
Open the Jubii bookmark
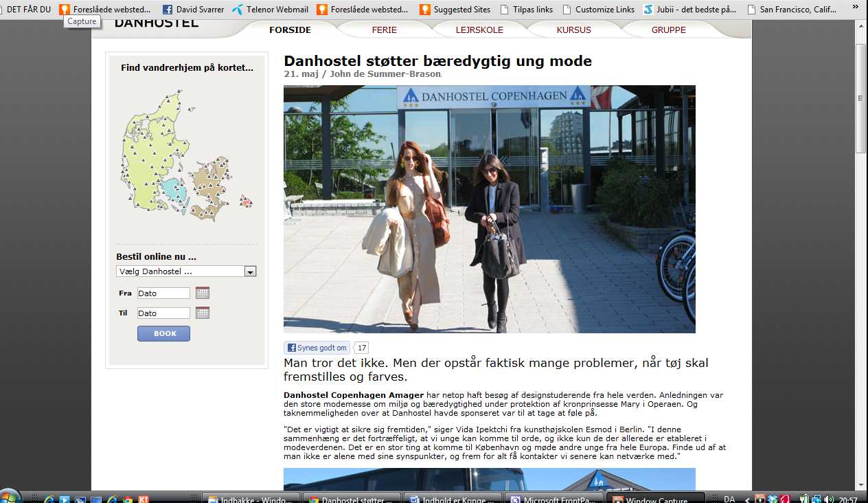(x=690, y=10)
